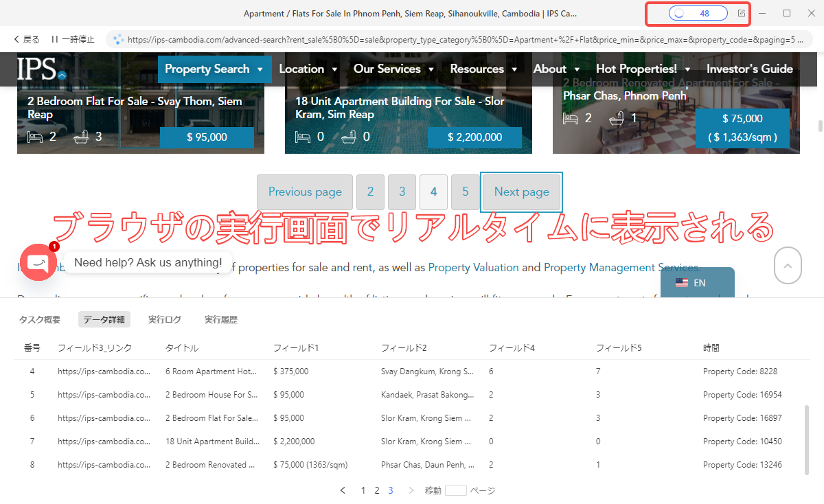Screen dimensions: 824x504
Task: Click the Previous page button
Action: click(x=305, y=192)
